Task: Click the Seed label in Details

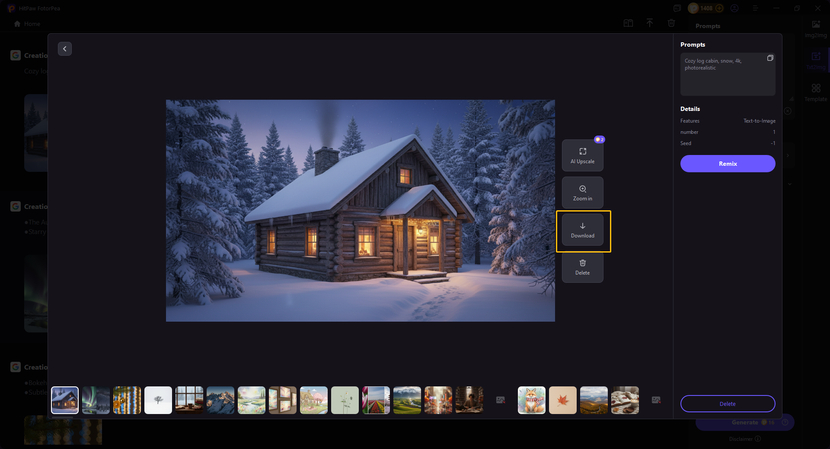Action: 685,143
